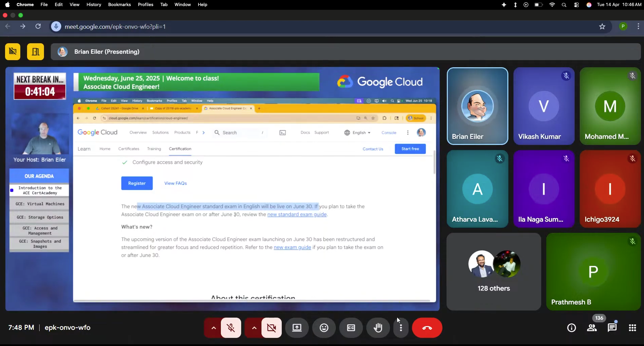
Task: Open the new standard exam guide link
Action: coord(297,215)
